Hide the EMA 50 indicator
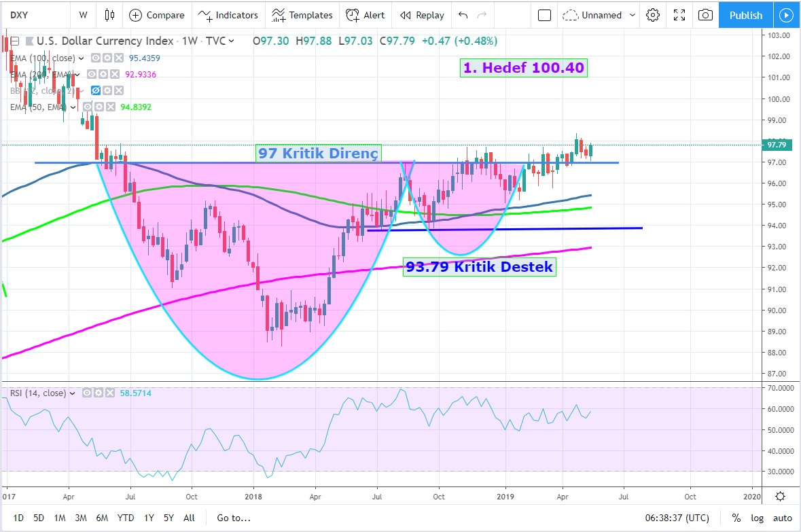The image size is (801, 532). [88, 107]
